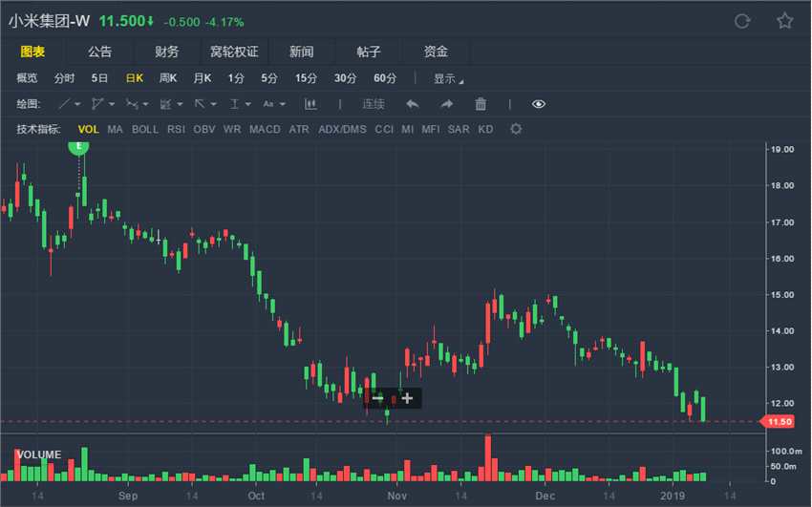Toggle the BOLL indicator
812x507 pixels.
[145, 129]
